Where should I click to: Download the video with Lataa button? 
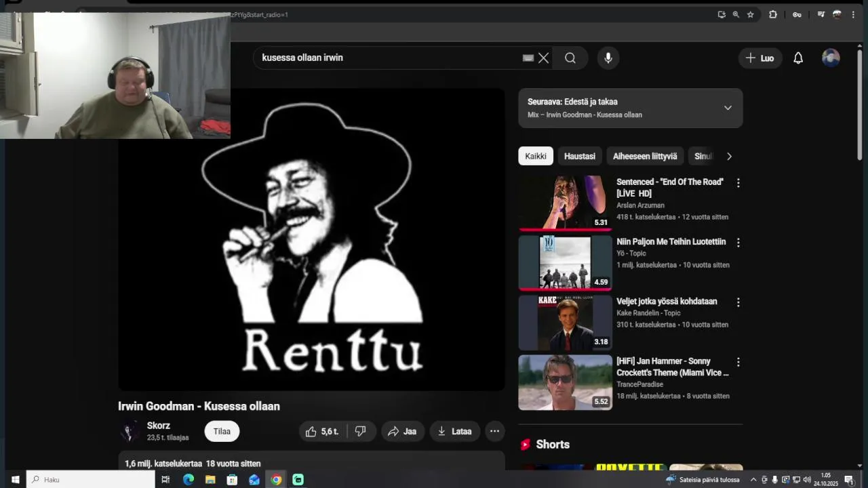[x=454, y=432]
